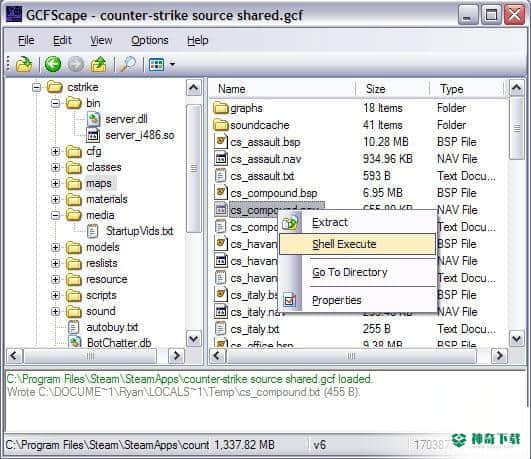Click the green Back navigation icon
The width and height of the screenshot is (531, 459).
[53, 64]
